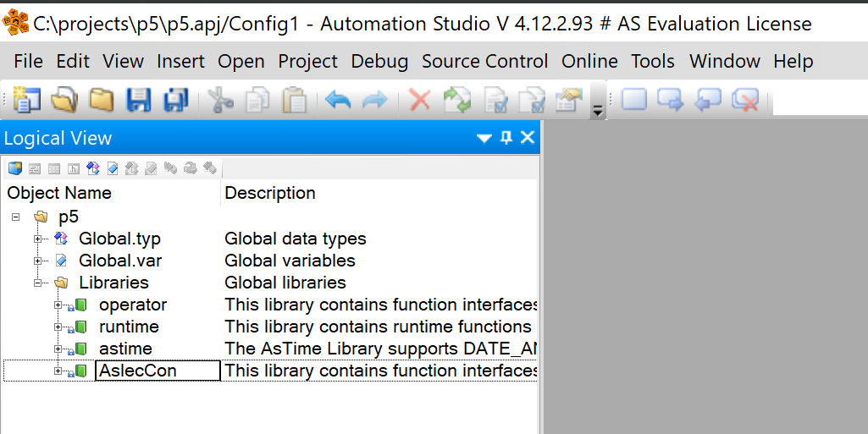
Task: Click the Copy icon
Action: pos(257,101)
